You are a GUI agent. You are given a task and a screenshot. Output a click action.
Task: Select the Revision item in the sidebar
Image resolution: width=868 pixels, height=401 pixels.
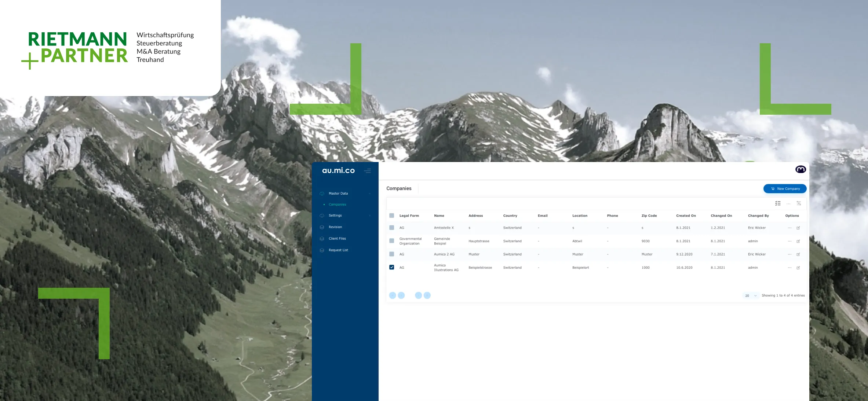tap(335, 227)
